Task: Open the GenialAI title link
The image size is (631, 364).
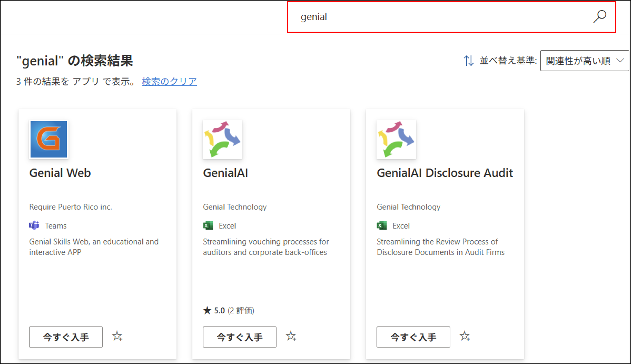Action: (x=225, y=173)
